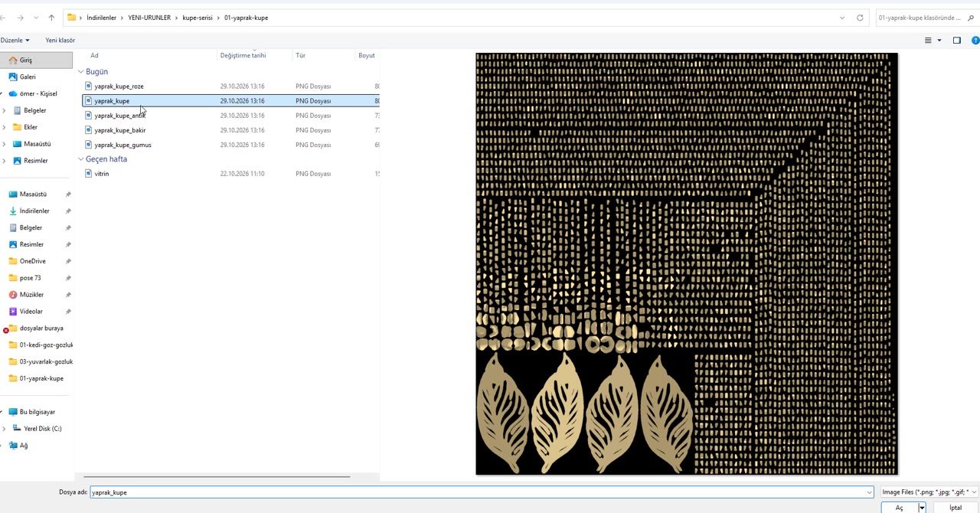Viewport: 980px width, 513px height.
Task: Go up one folder level
Action: coord(51,18)
